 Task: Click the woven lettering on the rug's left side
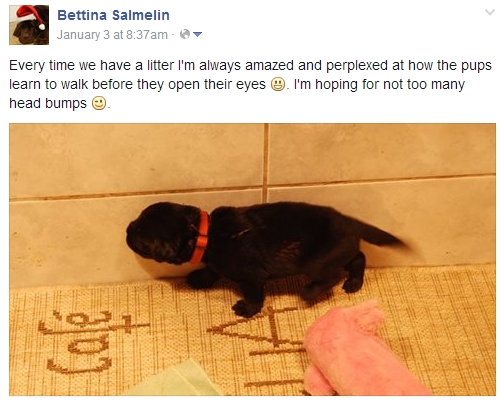point(90,342)
